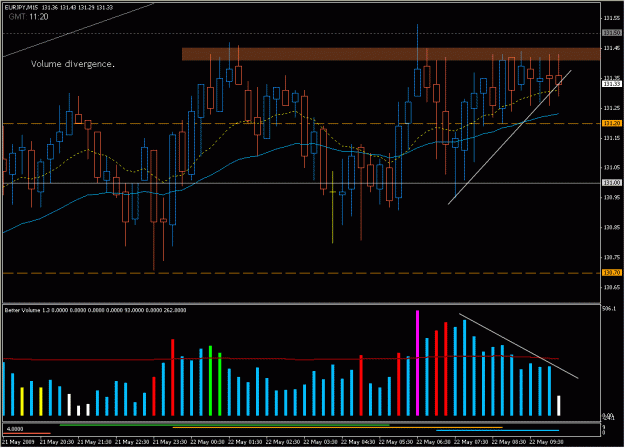Click the 'Volume divergence.' text annotation

pos(73,64)
